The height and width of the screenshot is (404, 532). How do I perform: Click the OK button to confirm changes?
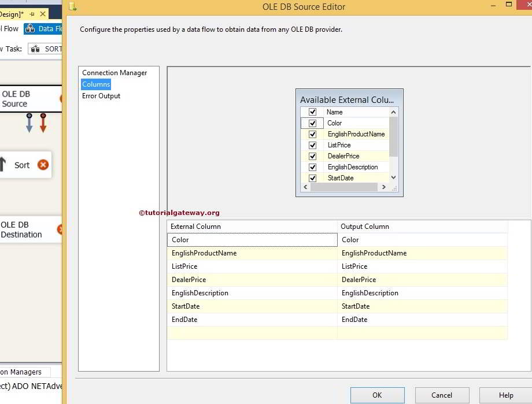377,395
